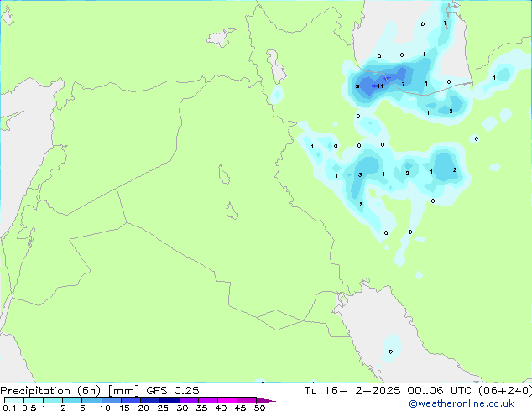Pick the 45–50 mm legend color swatch
Viewport: 532px width, 411px height.
click(x=247, y=400)
